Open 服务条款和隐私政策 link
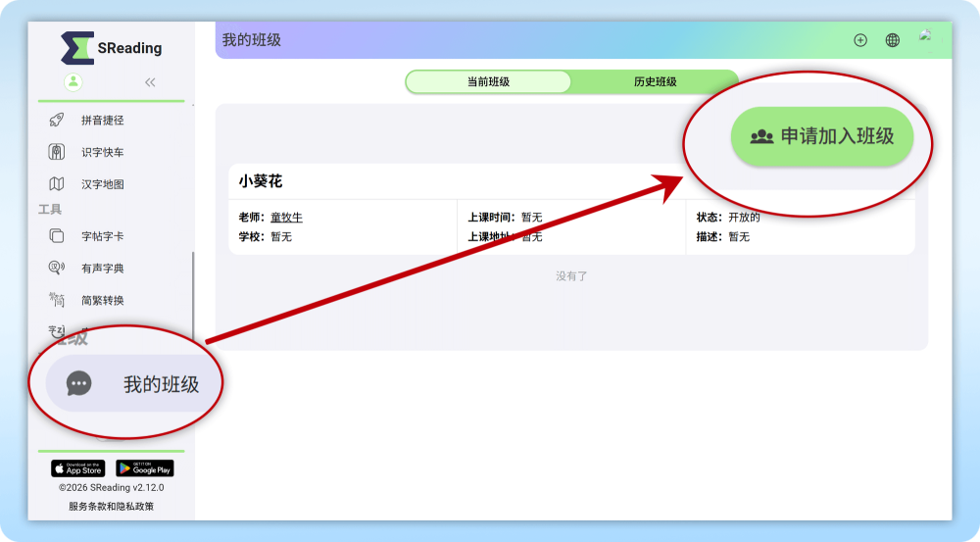This screenshot has height=542, width=980. pos(112,507)
